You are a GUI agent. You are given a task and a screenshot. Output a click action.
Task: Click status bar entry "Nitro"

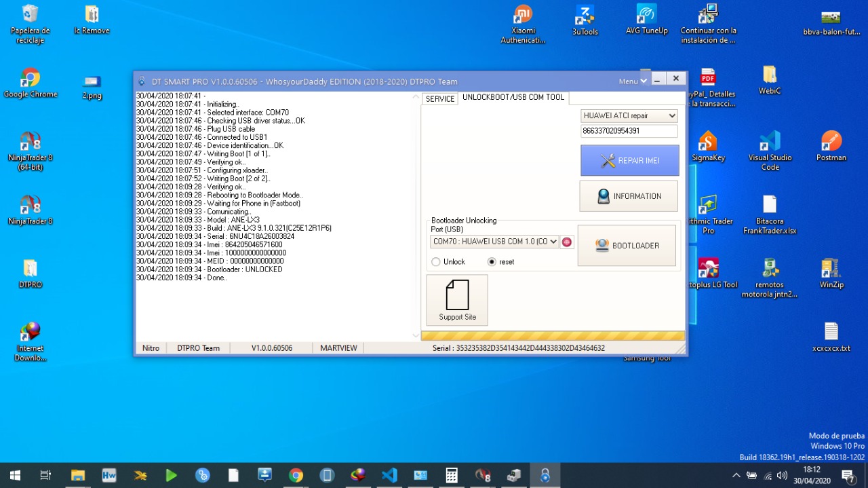pos(151,348)
